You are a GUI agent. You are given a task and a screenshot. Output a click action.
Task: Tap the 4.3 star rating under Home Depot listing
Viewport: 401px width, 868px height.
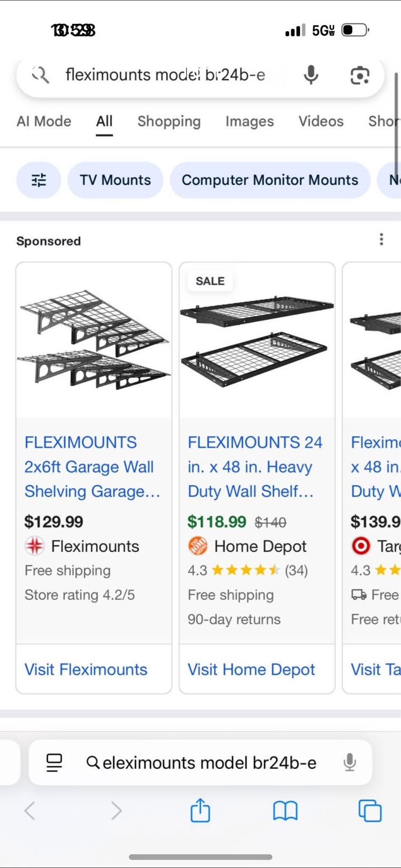point(248,571)
